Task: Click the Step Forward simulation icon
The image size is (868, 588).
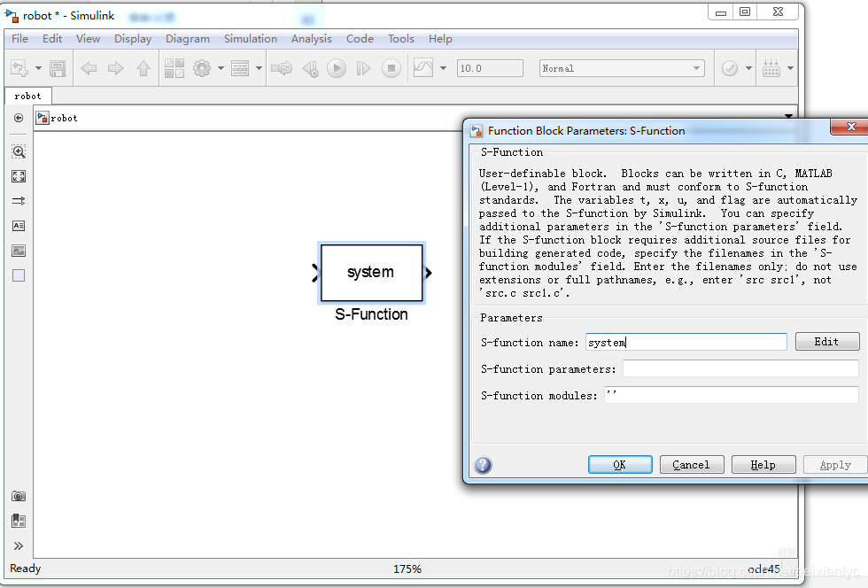Action: click(364, 68)
